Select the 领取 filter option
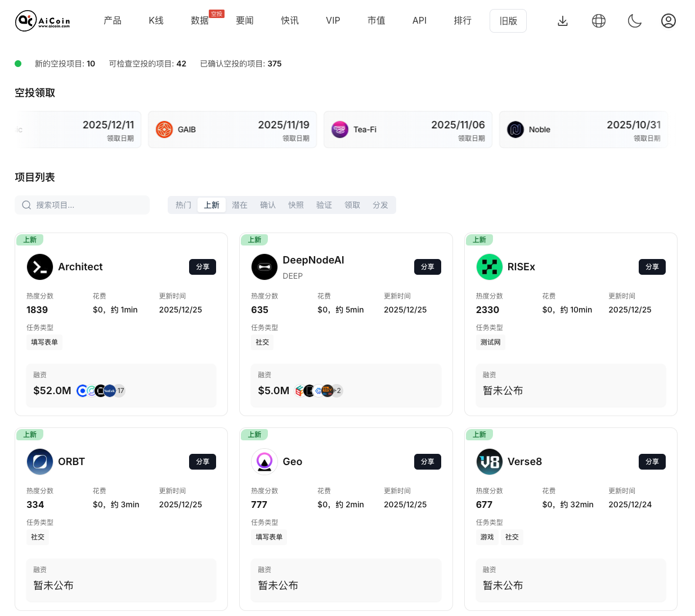 352,205
